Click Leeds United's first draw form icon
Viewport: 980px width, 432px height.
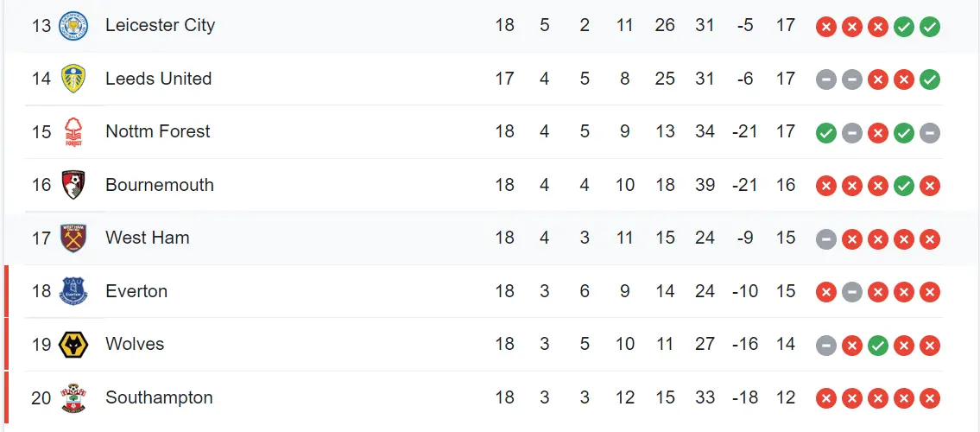826,80
